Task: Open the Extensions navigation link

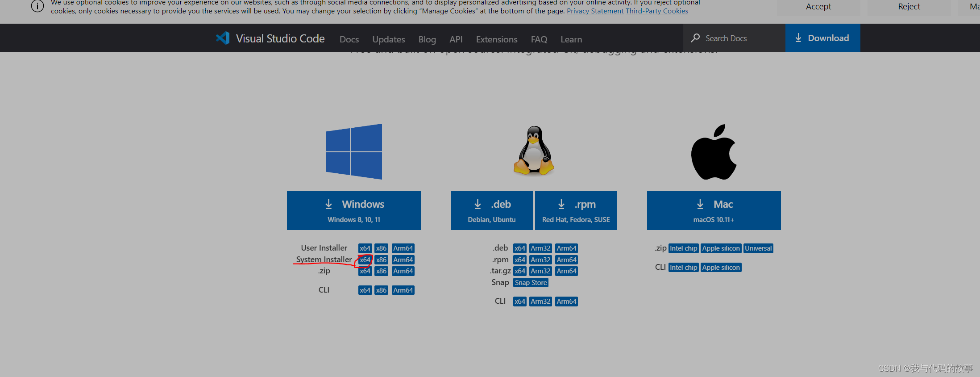Action: click(497, 39)
